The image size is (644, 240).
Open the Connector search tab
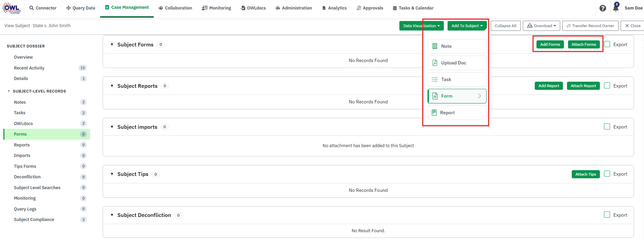43,8
